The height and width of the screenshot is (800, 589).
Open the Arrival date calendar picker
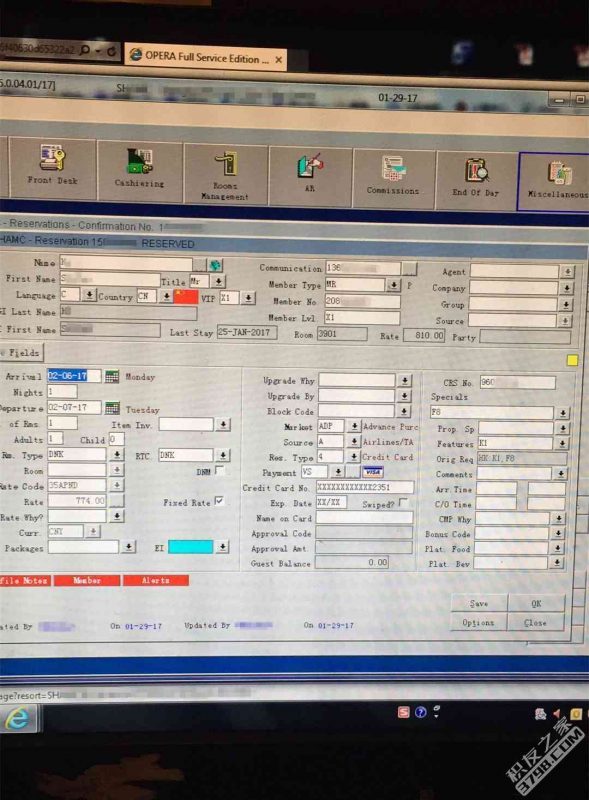point(112,377)
